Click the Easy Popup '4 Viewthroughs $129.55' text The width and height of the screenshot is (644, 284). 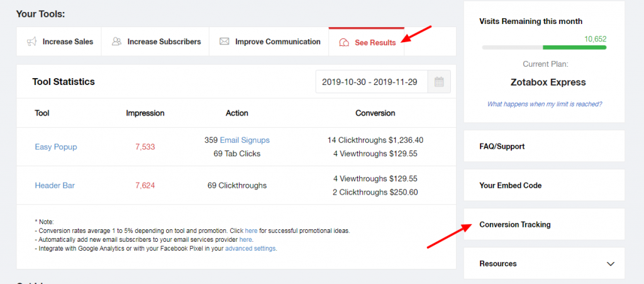375,154
